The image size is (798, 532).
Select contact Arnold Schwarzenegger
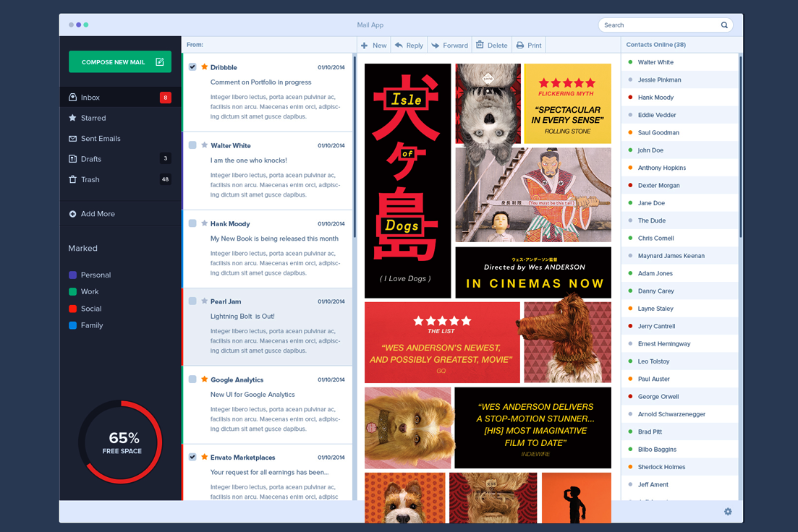pos(679,414)
